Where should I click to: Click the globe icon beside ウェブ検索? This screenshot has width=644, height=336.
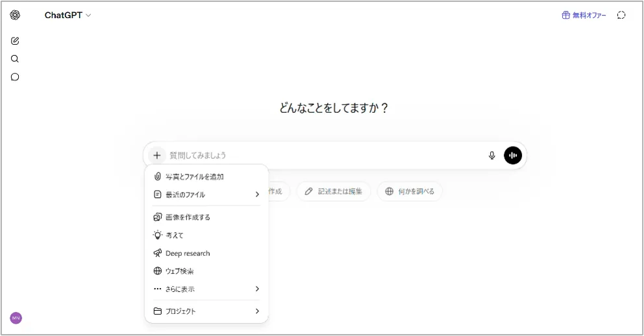[157, 270]
